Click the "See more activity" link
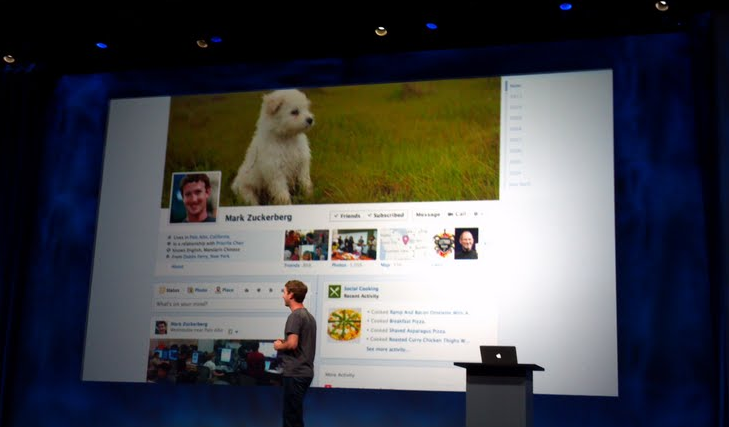The width and height of the screenshot is (729, 427). tap(388, 350)
